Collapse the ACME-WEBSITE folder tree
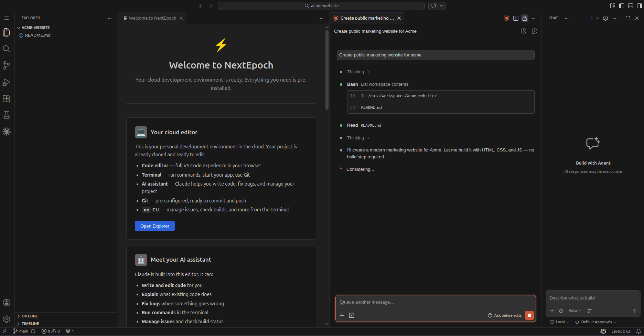This screenshot has width=644, height=336. tap(35, 28)
